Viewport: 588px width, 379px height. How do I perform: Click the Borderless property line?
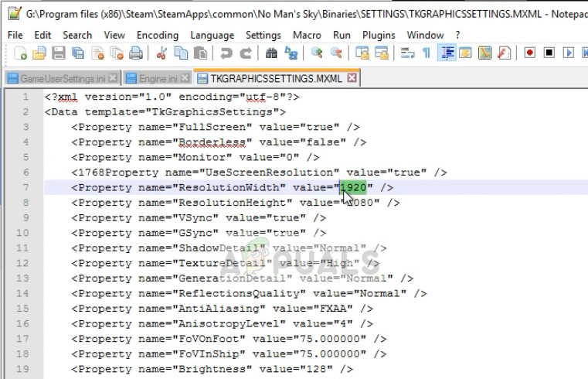(x=219, y=142)
